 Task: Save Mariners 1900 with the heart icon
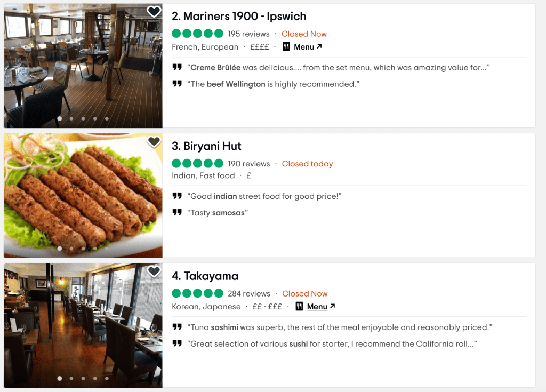tap(154, 12)
